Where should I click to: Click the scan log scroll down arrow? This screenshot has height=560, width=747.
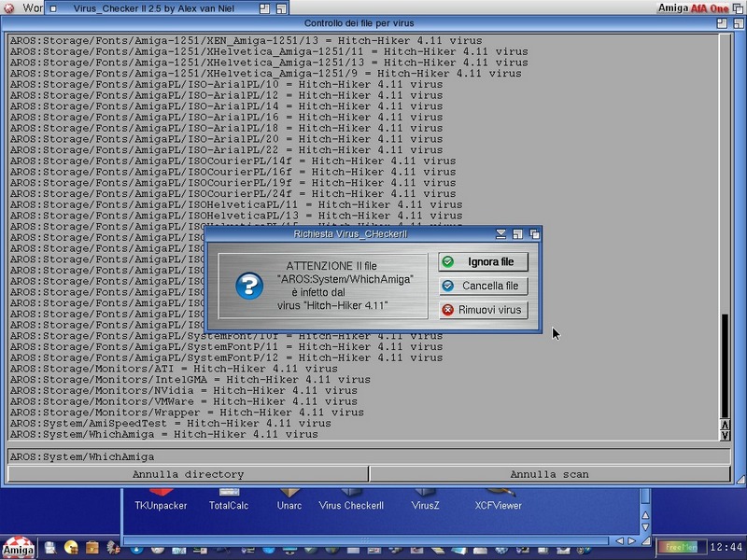tap(725, 435)
